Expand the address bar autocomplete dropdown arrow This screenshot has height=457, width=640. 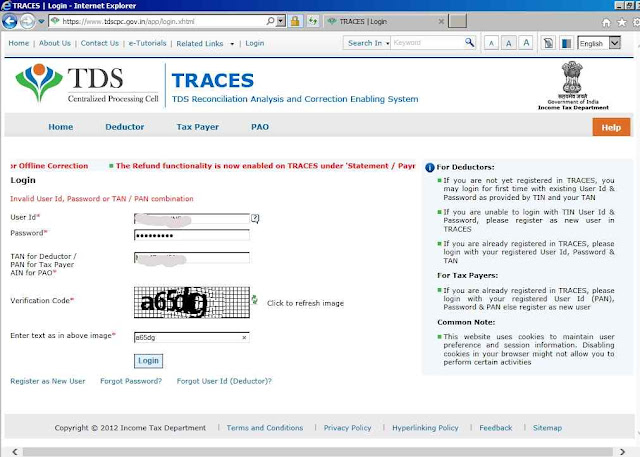280,21
